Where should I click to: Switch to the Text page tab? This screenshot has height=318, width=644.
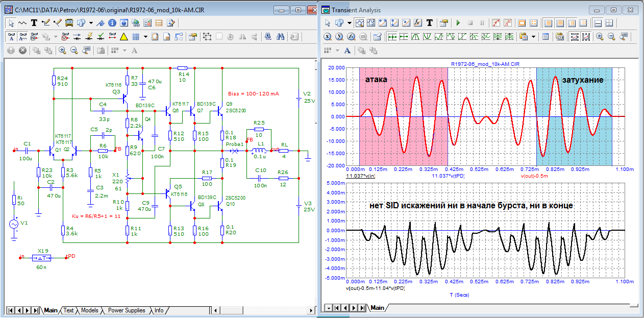tap(68, 310)
